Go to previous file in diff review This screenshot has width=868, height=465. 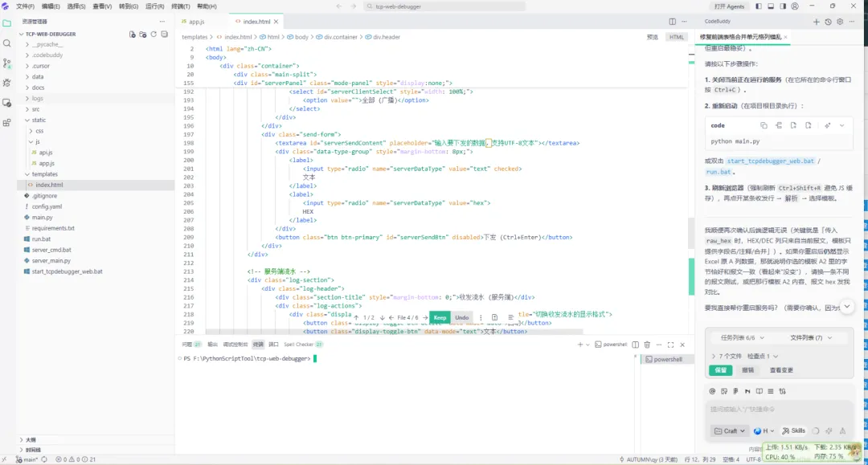(391, 317)
